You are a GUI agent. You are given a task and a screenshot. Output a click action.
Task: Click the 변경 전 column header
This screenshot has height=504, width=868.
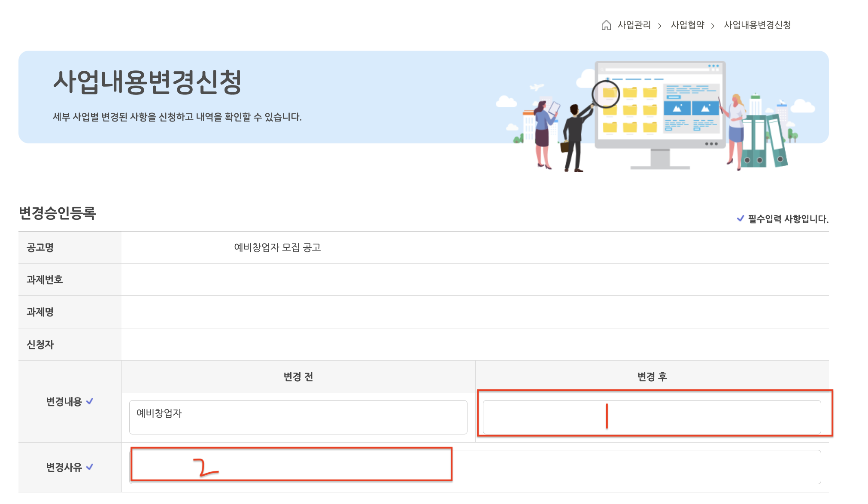[298, 376]
